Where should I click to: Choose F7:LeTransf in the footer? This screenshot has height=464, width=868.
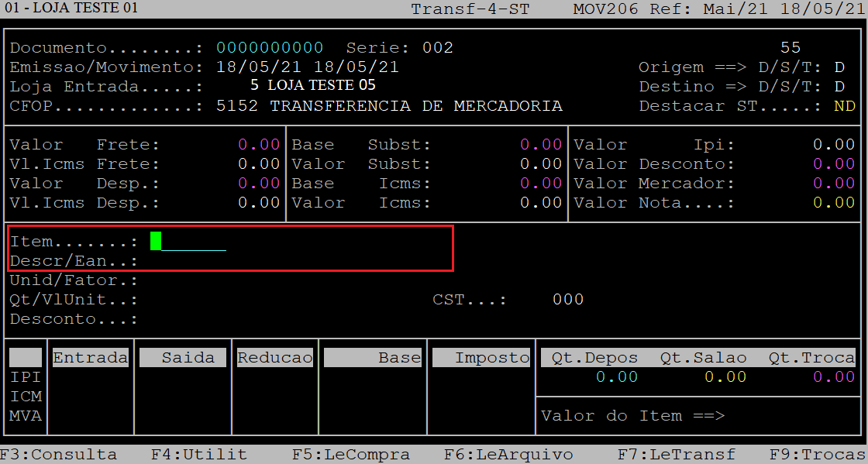tap(676, 455)
